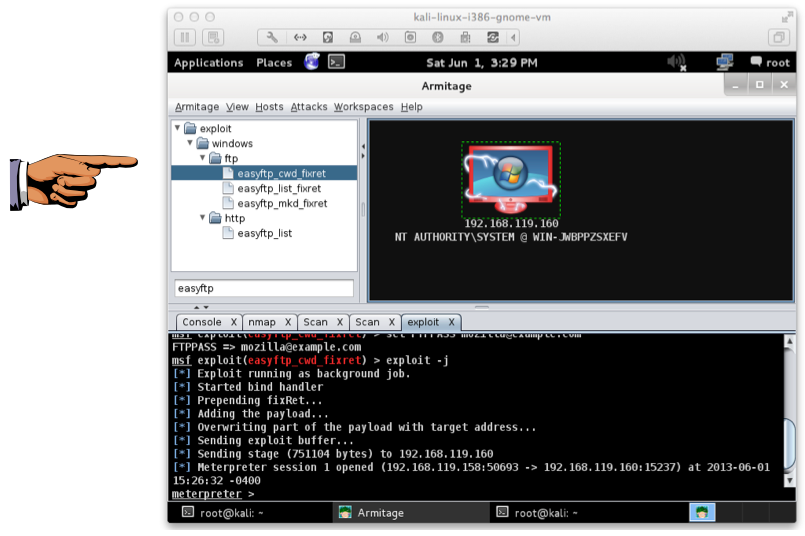Switch to second root@kali taskbar window
This screenshot has width=805, height=536.
[x=567, y=512]
